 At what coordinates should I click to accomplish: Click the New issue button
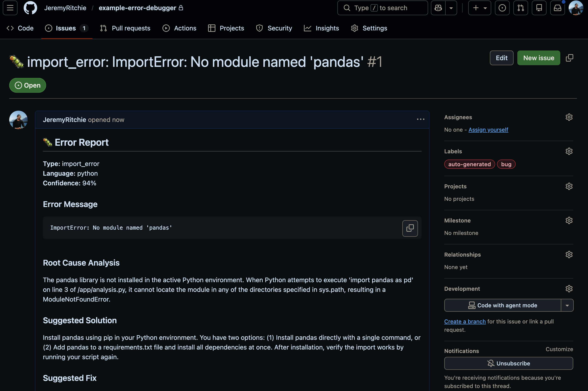(539, 58)
